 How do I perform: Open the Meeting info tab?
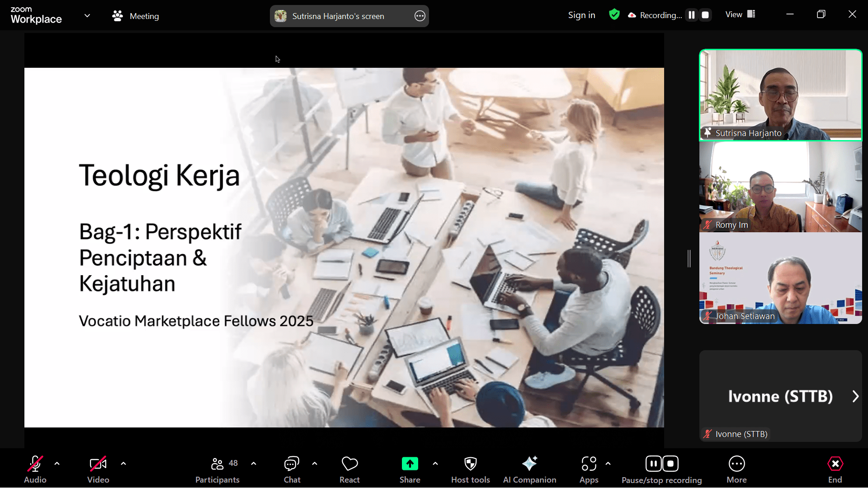(x=136, y=16)
